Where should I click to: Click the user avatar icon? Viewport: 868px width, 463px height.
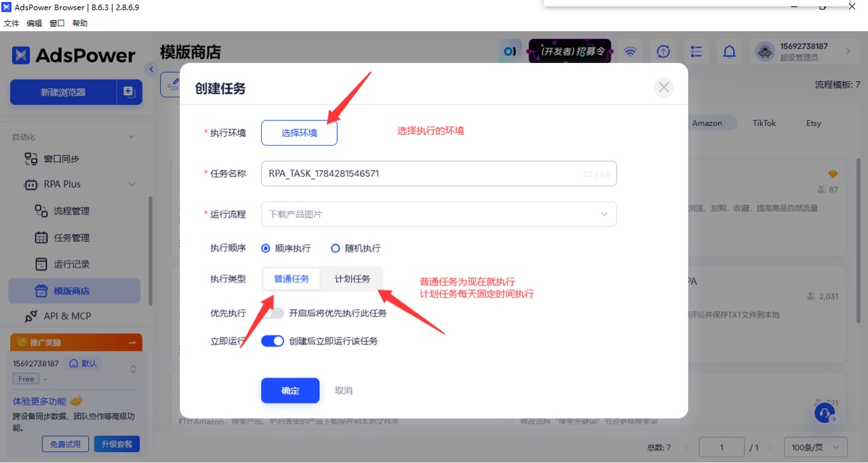pyautogui.click(x=765, y=52)
